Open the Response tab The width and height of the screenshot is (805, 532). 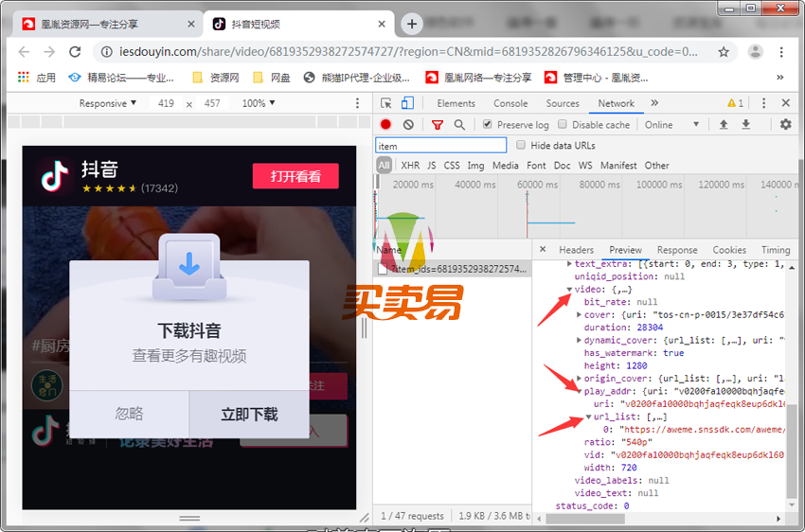[676, 250]
